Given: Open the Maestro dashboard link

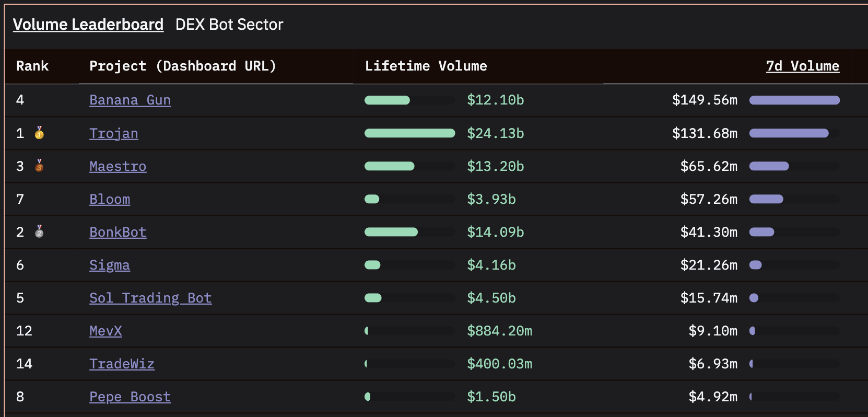Looking at the screenshot, I should click(118, 166).
